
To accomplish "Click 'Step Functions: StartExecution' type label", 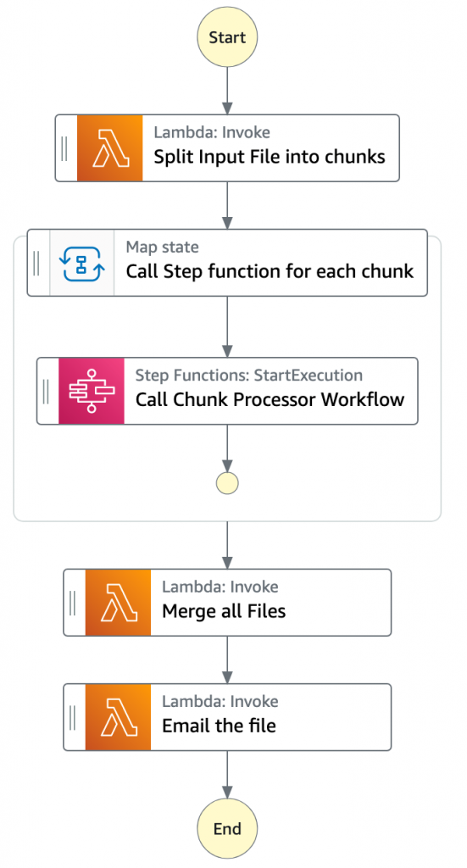I will pos(249,376).
